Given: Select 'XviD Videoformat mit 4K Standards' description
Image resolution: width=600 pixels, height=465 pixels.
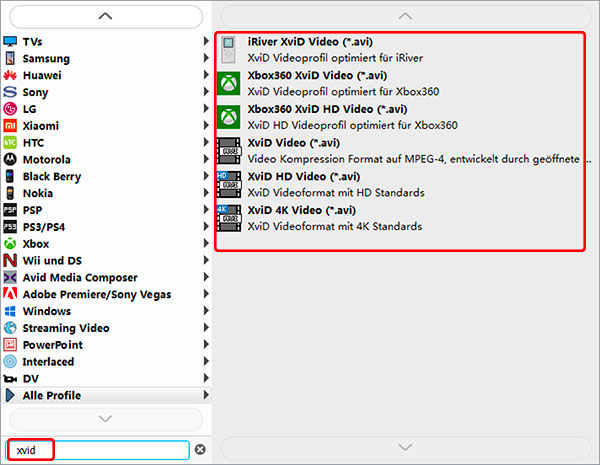Looking at the screenshot, I should point(335,226).
